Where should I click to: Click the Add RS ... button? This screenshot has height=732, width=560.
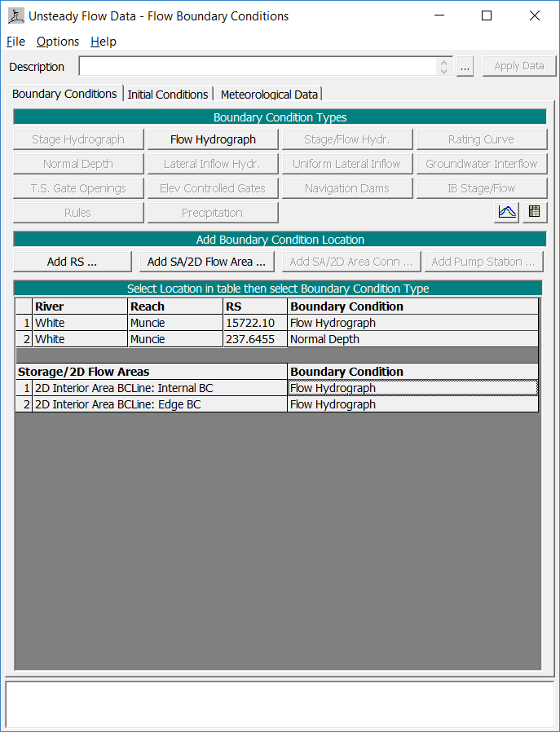(73, 262)
